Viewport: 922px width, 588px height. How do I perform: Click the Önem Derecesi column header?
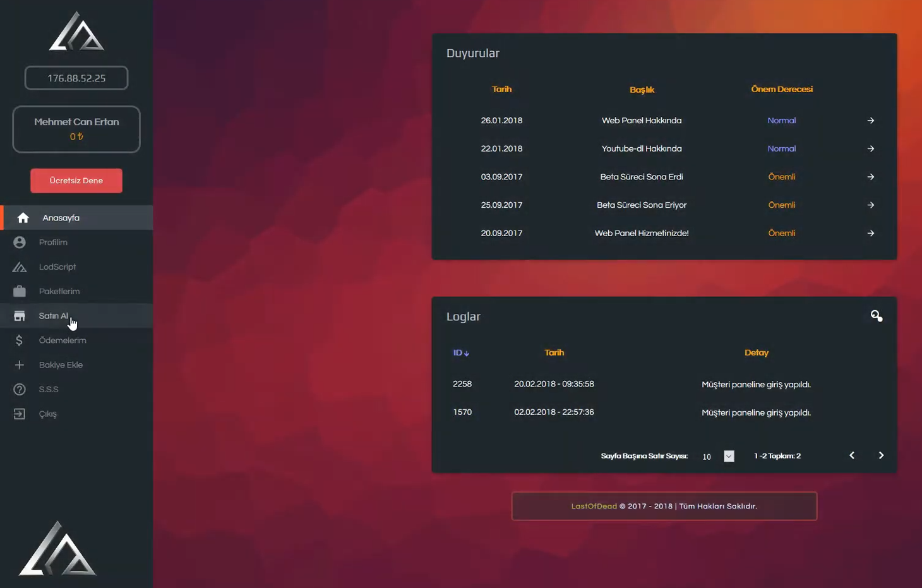[782, 89]
